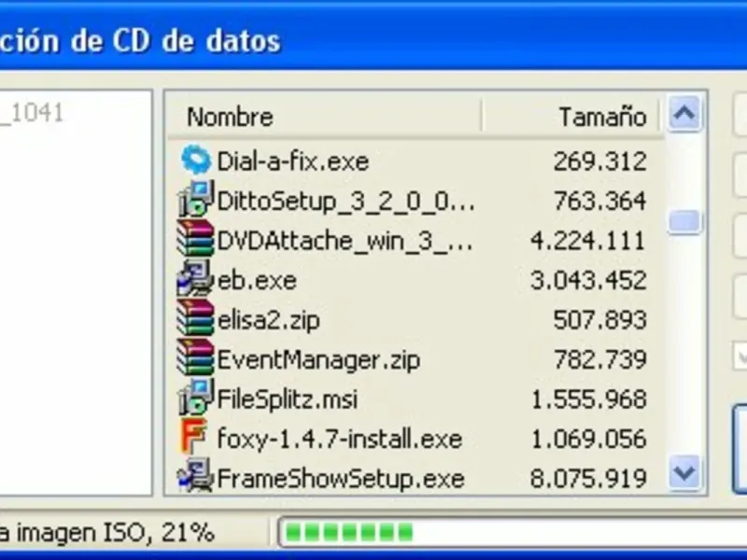Viewport: 747px width, 560px height.
Task: Click the file list scrollbar thumb
Action: (x=684, y=222)
